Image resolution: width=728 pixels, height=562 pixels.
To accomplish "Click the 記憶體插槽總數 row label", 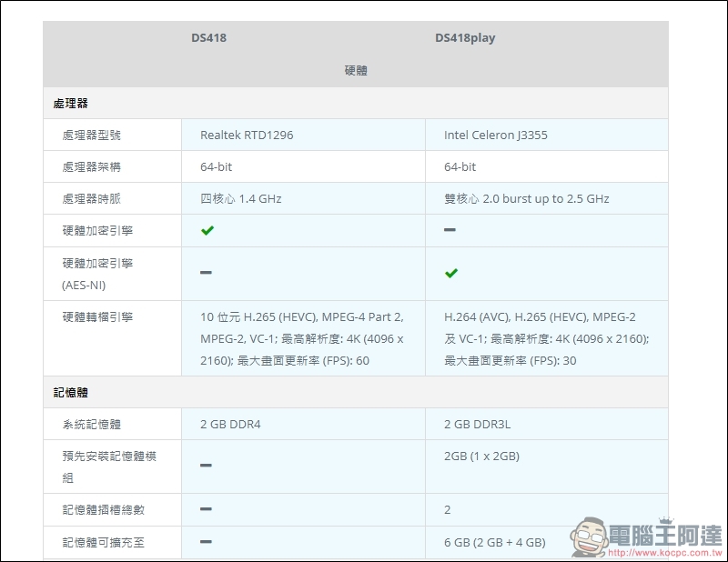I will [103, 510].
